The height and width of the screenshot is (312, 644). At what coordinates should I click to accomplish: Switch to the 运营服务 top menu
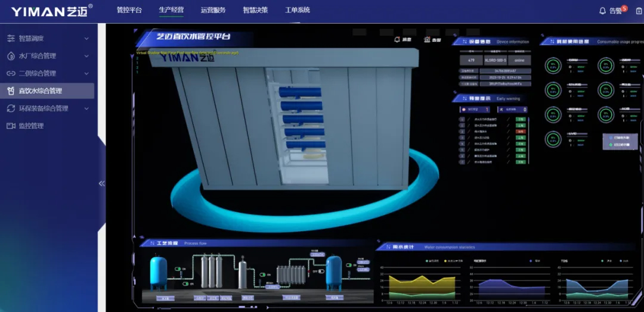(x=213, y=10)
